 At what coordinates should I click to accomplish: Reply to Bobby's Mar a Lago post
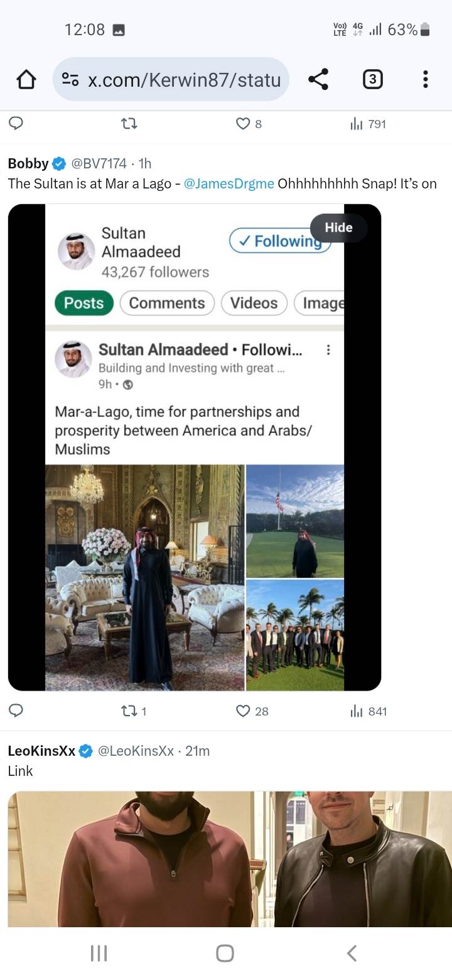(x=17, y=710)
